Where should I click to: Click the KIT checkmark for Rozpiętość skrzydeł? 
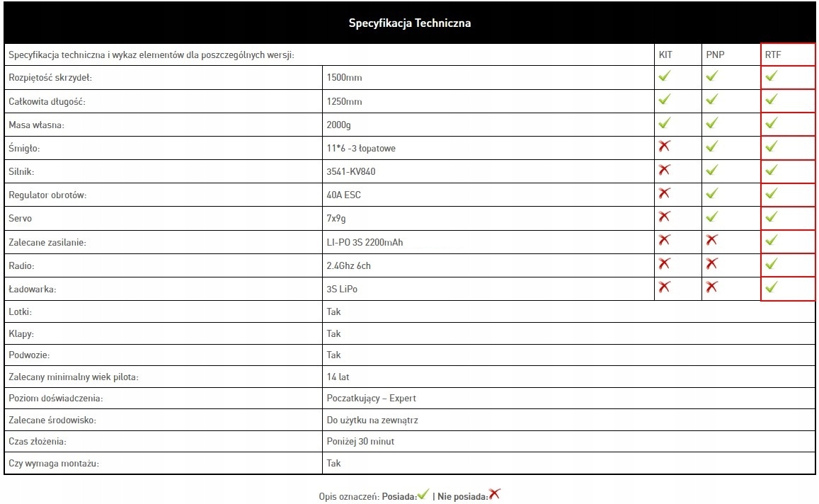[x=664, y=76]
